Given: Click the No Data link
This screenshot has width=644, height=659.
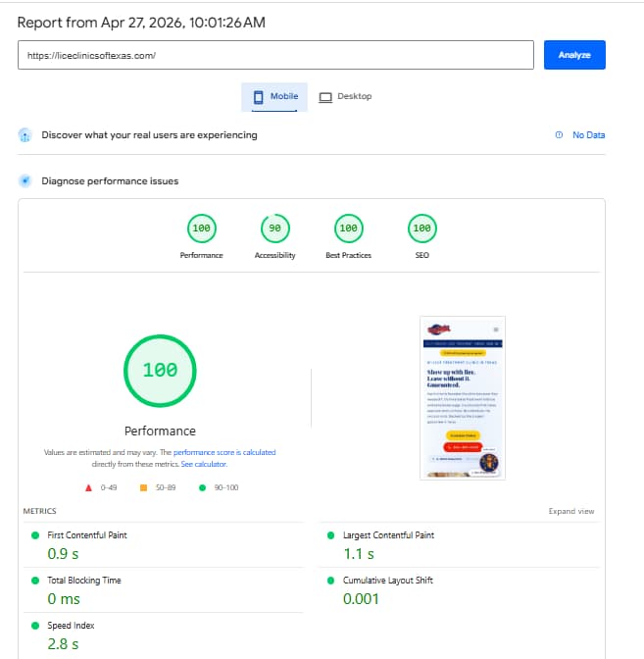Looking at the screenshot, I should 588,135.
